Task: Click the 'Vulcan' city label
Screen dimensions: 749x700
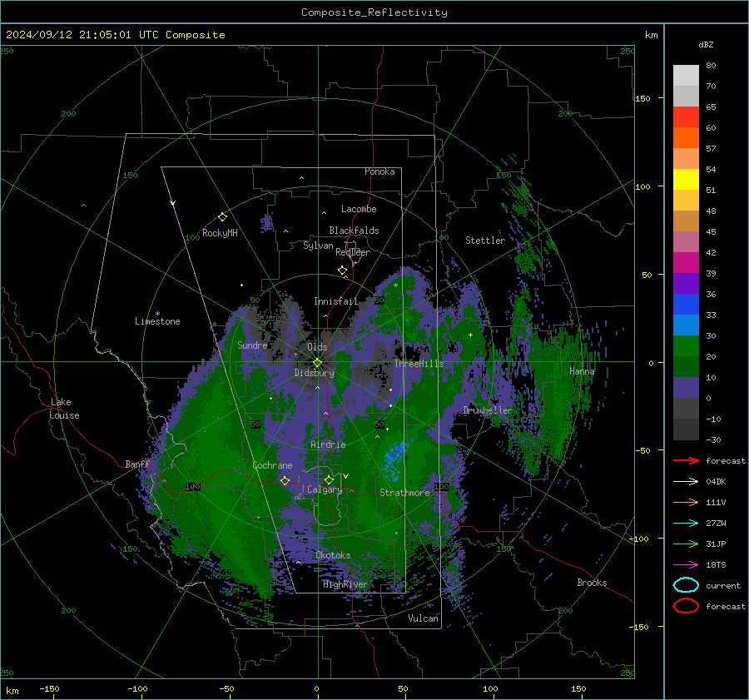Action: [x=423, y=618]
